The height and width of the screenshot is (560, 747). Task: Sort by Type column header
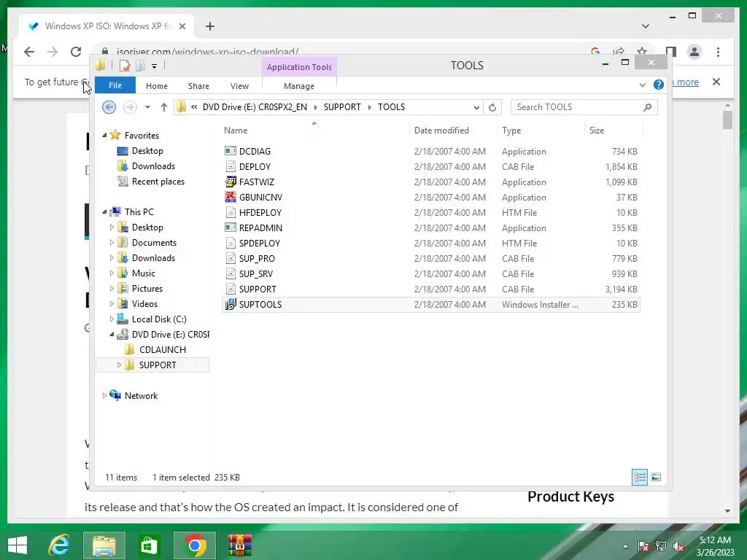point(541,131)
